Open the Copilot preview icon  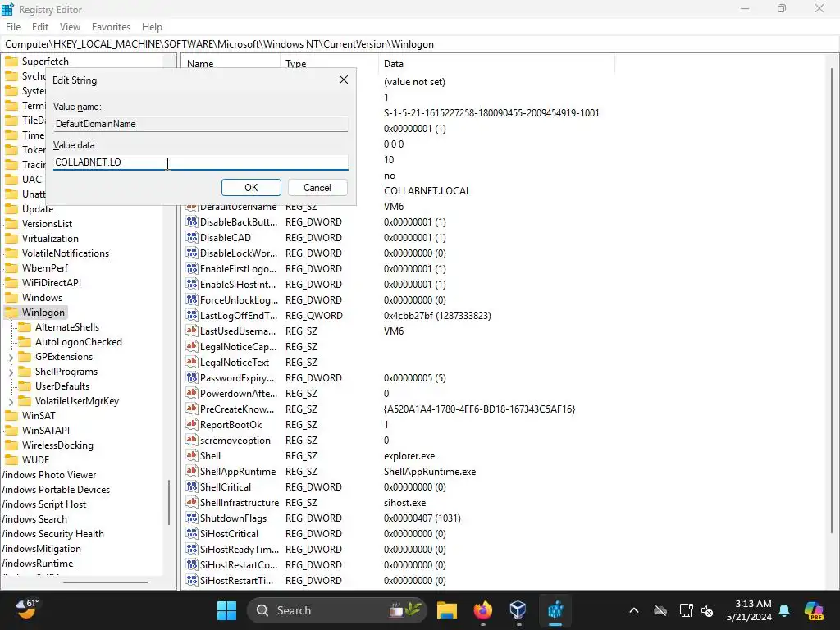pos(814,610)
